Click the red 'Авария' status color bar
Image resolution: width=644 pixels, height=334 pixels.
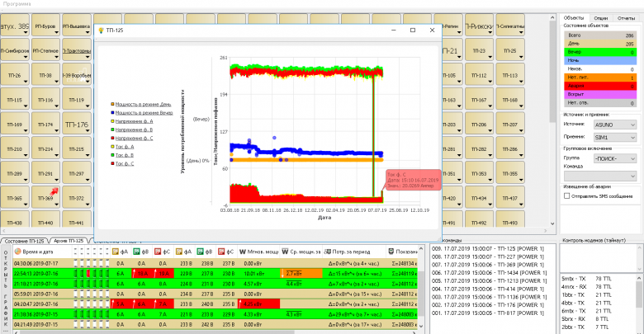coord(599,85)
